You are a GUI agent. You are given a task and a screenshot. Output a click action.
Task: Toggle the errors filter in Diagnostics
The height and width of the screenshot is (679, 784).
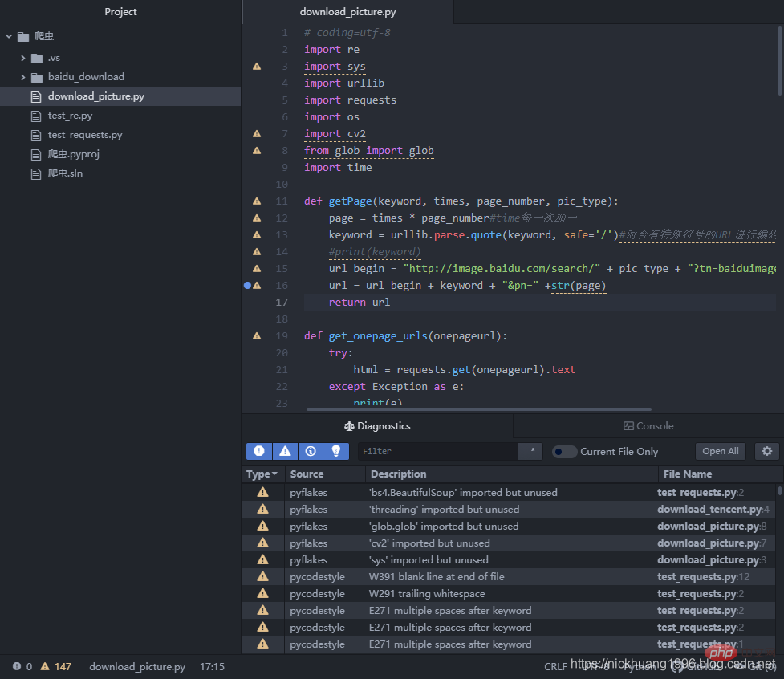click(259, 451)
